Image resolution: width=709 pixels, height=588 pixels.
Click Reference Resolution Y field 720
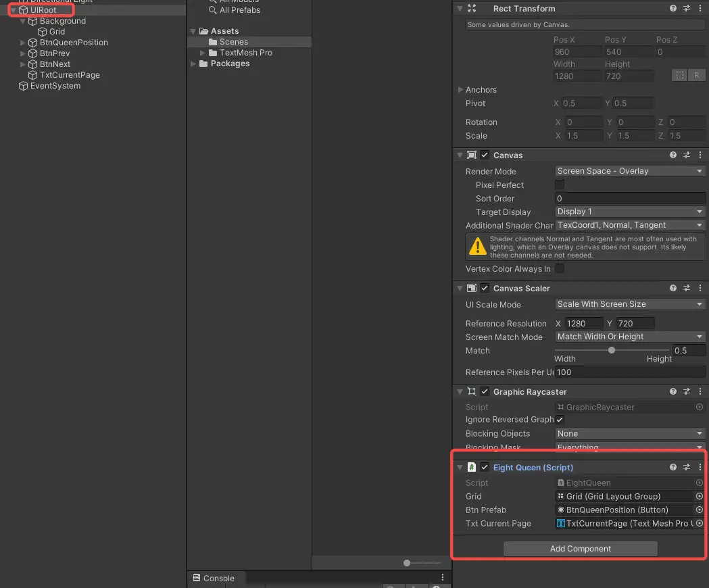click(x=635, y=323)
